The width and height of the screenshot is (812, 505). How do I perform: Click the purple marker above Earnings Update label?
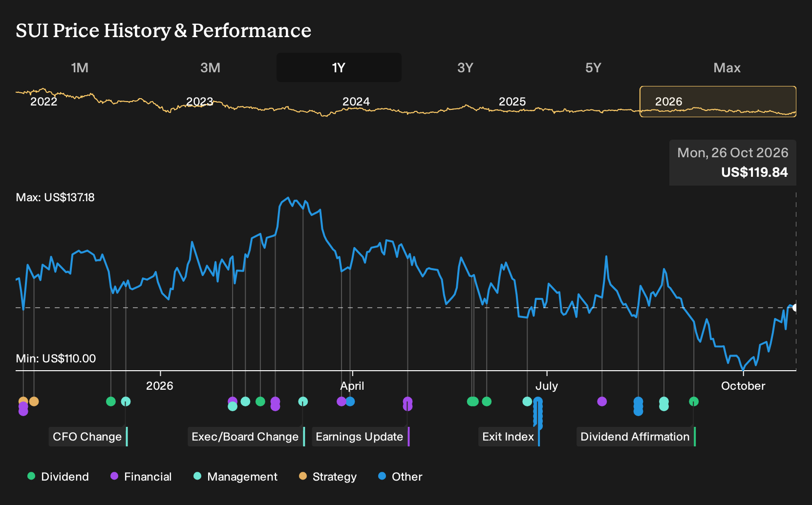407,403
